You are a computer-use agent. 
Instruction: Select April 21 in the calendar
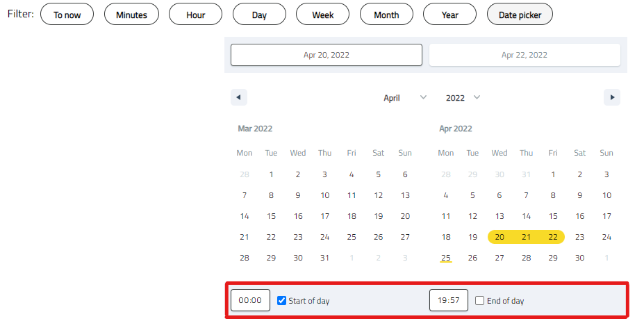[x=527, y=237]
